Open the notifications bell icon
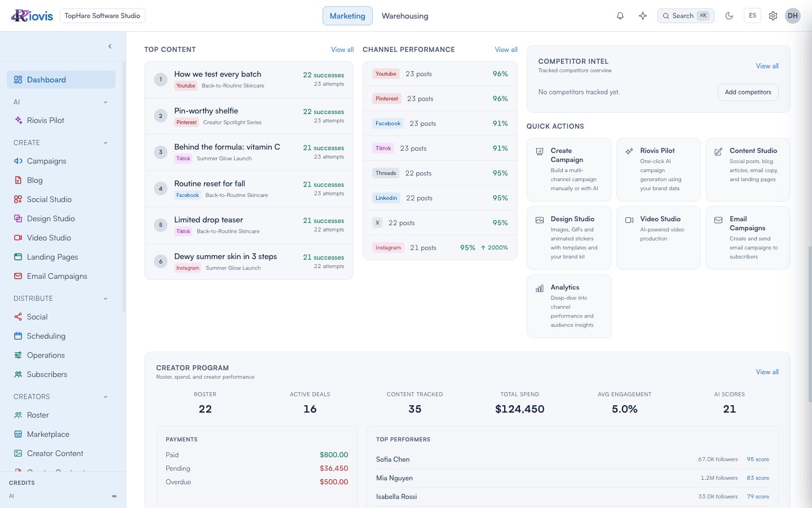Viewport: 812px width, 508px height. pyautogui.click(x=620, y=16)
